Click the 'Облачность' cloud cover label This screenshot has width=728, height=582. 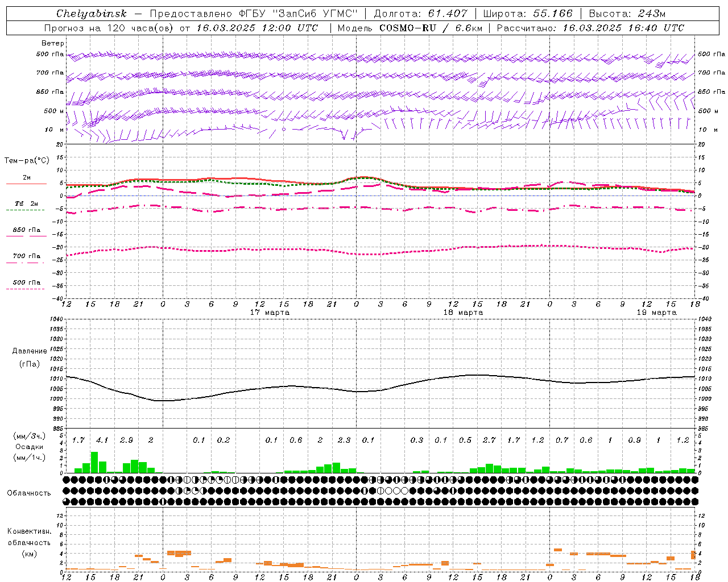pos(29,493)
